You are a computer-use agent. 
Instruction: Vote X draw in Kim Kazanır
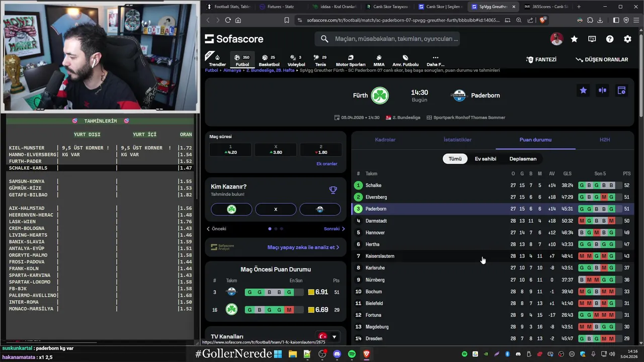click(276, 209)
